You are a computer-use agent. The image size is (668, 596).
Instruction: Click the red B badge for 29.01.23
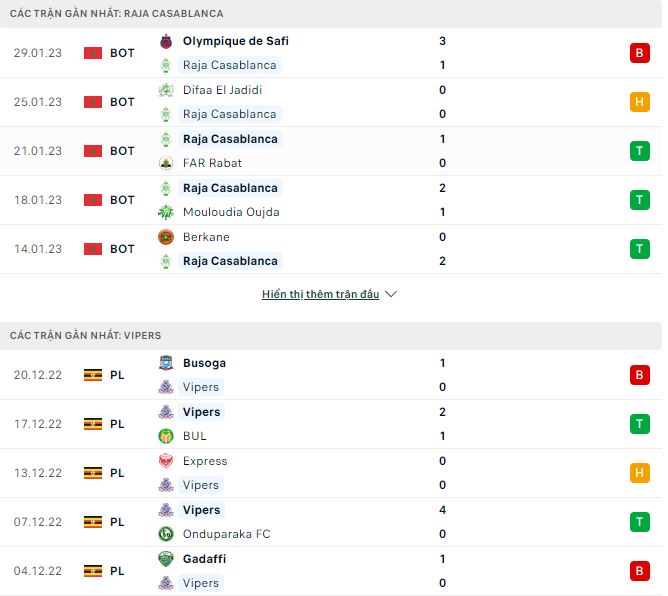[640, 53]
